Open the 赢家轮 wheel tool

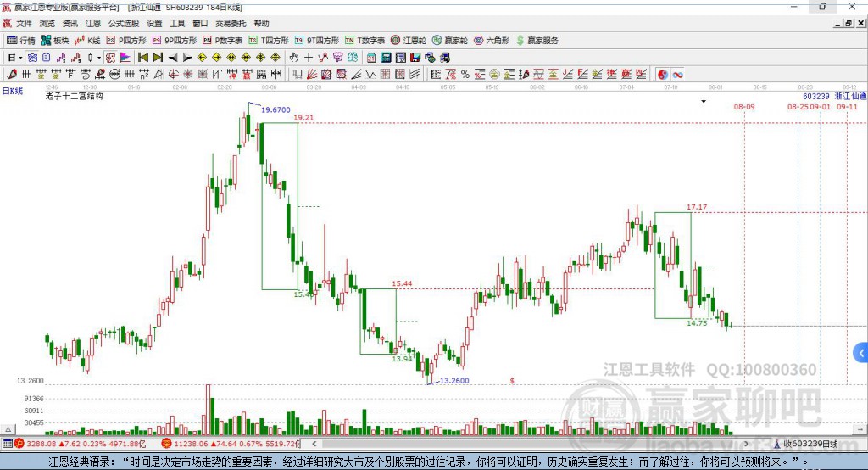point(450,41)
